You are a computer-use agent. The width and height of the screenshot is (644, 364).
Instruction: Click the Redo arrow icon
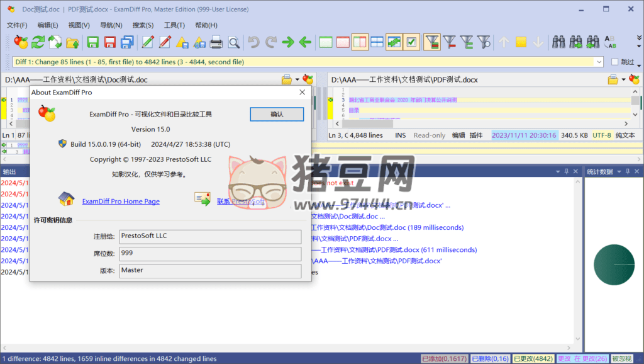pos(271,42)
